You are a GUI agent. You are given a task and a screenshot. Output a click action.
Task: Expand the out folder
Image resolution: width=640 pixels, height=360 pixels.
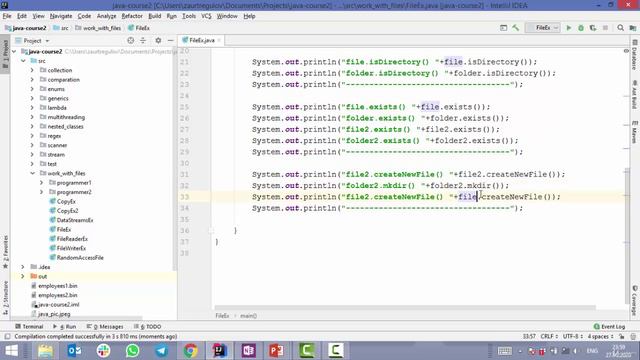[23, 276]
